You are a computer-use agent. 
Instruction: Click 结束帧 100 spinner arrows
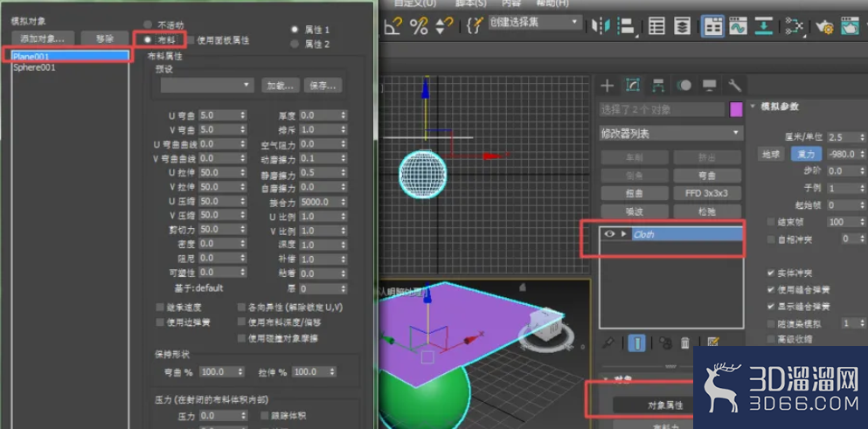(x=862, y=222)
